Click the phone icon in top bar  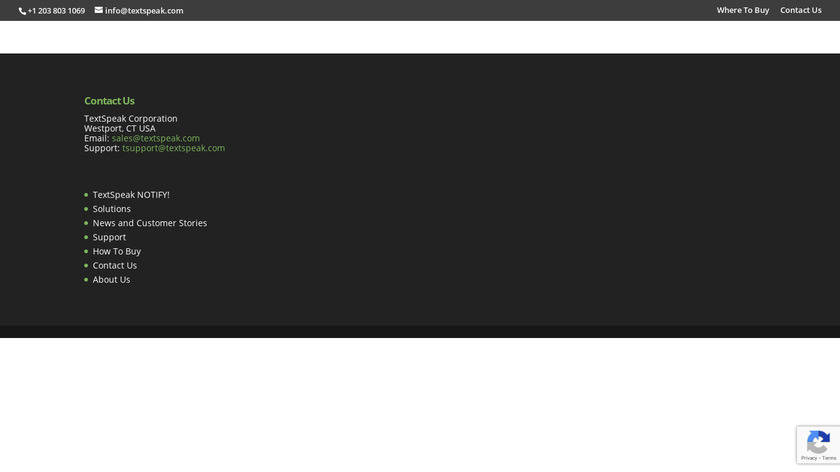22,11
